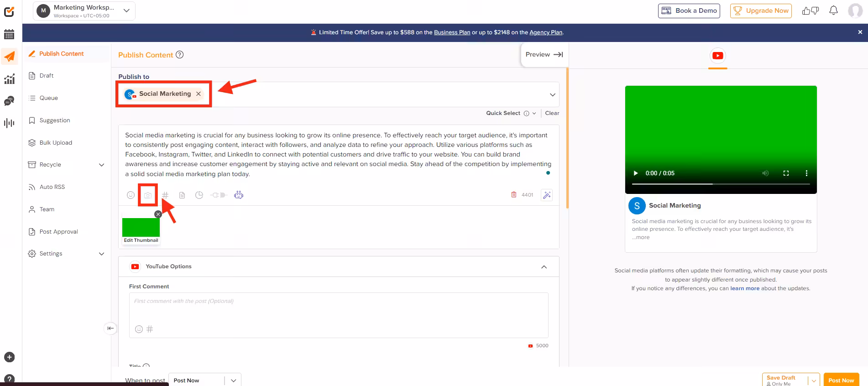Open the calendar icon in left rail
Screen dimensions: 868x386
pyautogui.click(x=9, y=34)
